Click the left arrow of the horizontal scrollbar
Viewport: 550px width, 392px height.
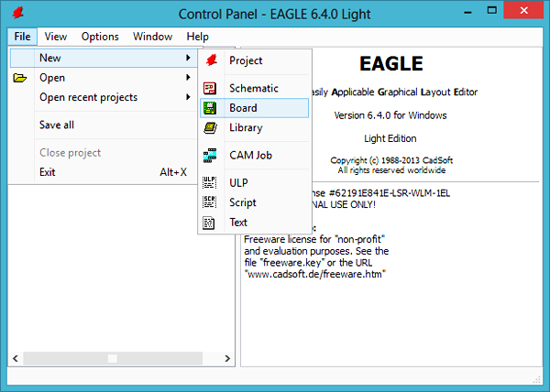(16, 358)
